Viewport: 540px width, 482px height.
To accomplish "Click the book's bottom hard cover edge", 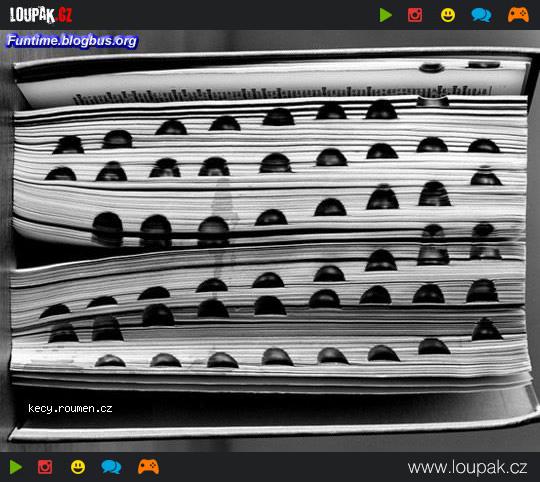I will (272, 430).
